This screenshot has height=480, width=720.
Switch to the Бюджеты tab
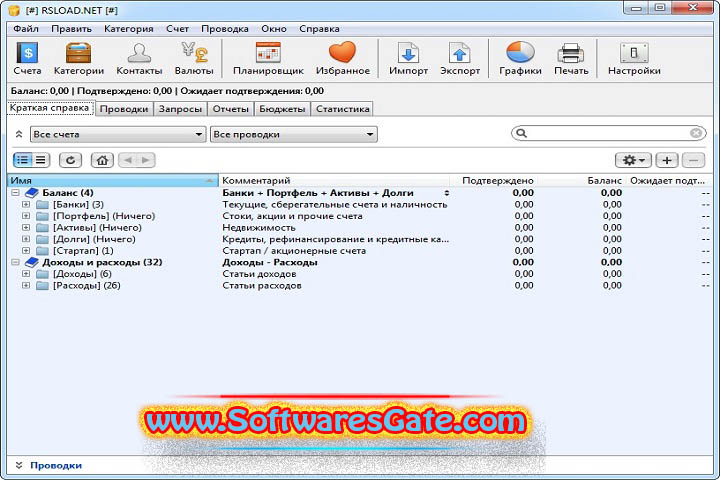tap(282, 109)
